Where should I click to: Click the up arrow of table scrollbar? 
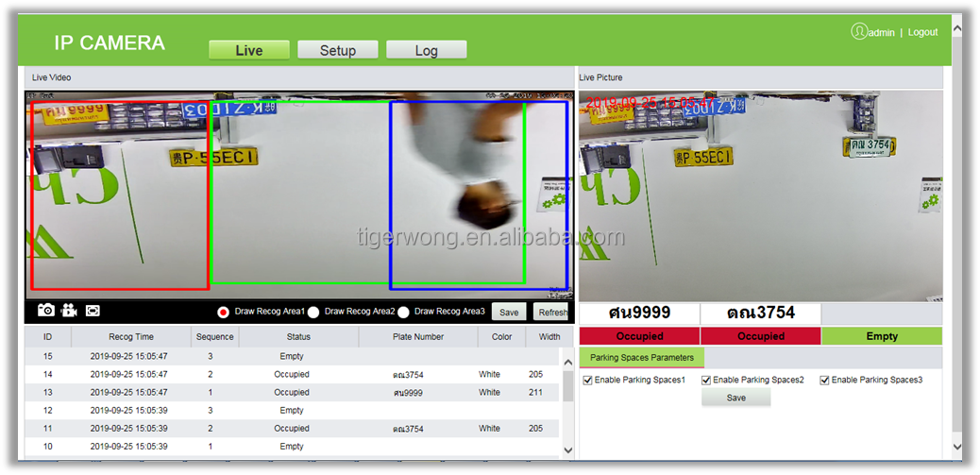pyautogui.click(x=568, y=362)
